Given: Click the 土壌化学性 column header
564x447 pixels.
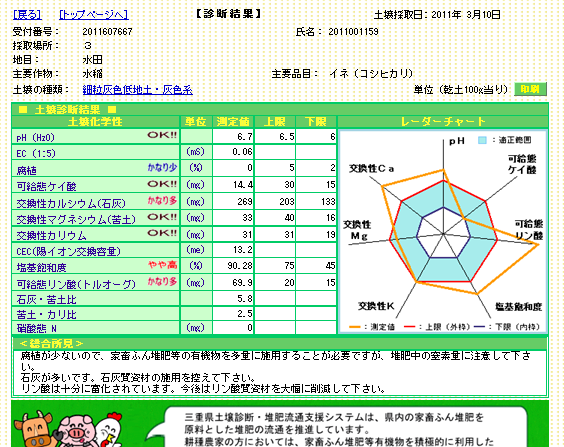Looking at the screenshot, I should click(x=95, y=122).
